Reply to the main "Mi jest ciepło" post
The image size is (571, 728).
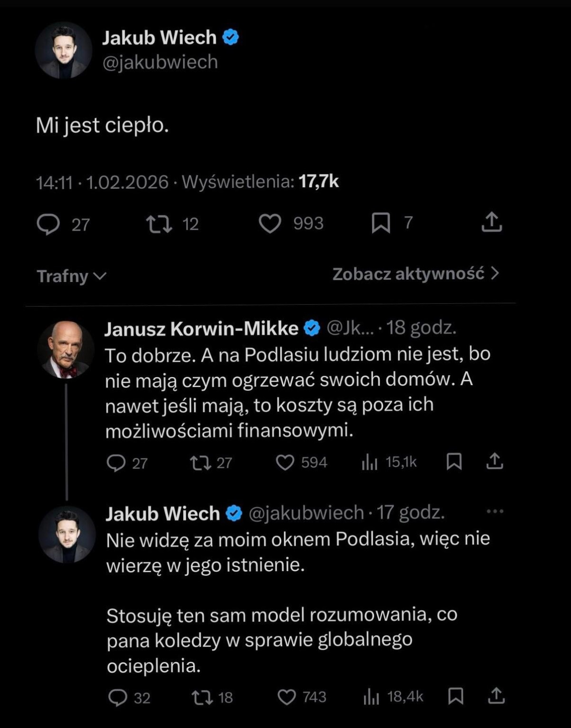(49, 224)
